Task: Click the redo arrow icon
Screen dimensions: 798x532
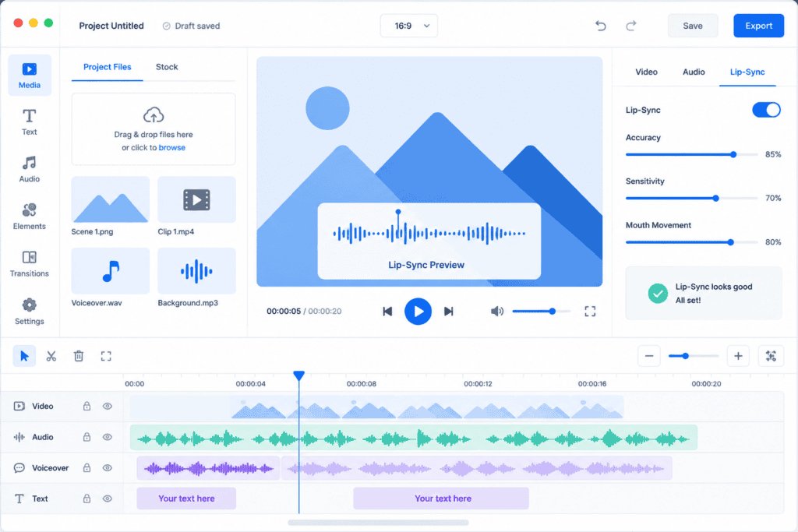Action: coord(631,26)
